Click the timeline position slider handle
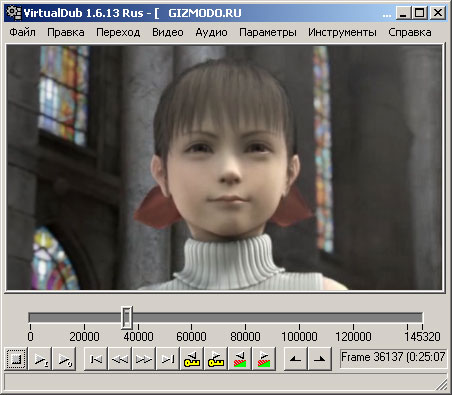 (x=127, y=317)
